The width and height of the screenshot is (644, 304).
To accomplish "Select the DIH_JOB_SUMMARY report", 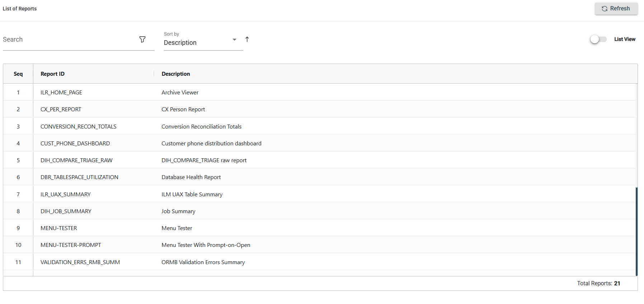I will click(66, 211).
